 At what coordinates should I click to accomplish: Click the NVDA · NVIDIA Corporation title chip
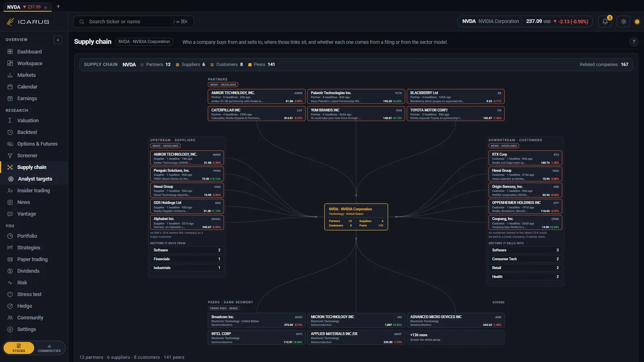144,42
